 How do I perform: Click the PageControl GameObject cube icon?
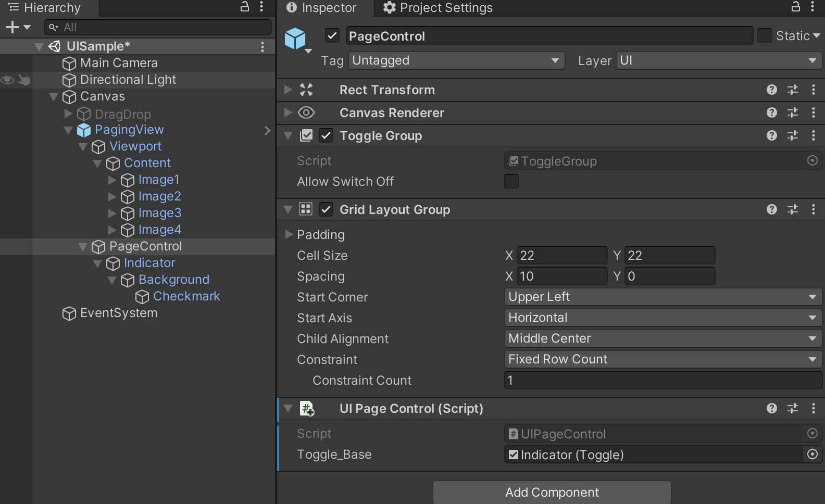(295, 39)
